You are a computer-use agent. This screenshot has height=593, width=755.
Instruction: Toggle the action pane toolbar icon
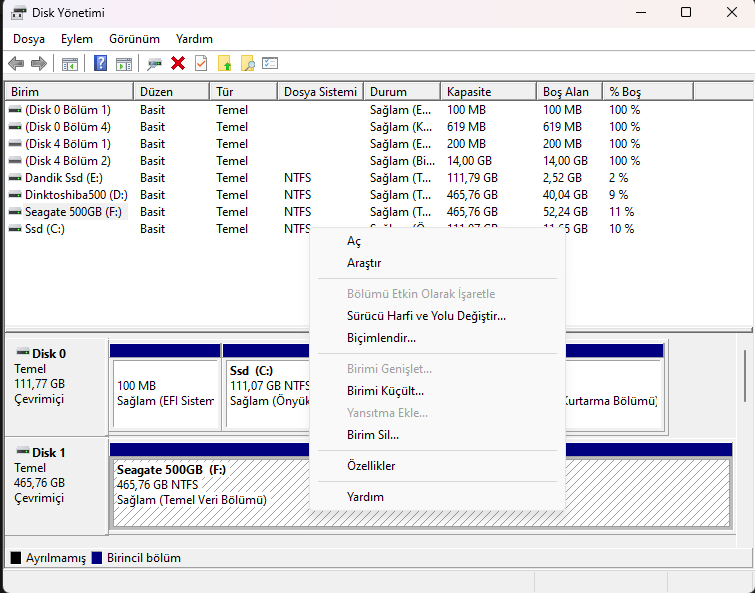[124, 64]
